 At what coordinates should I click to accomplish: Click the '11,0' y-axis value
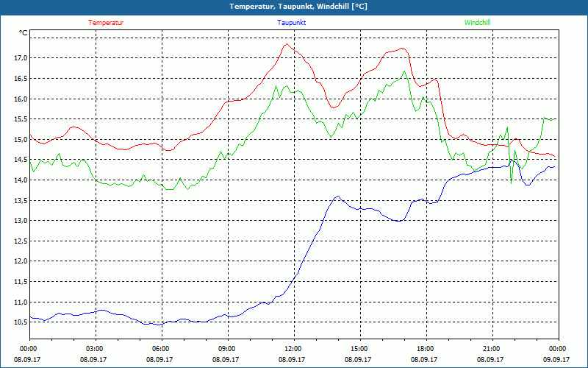(x=21, y=302)
